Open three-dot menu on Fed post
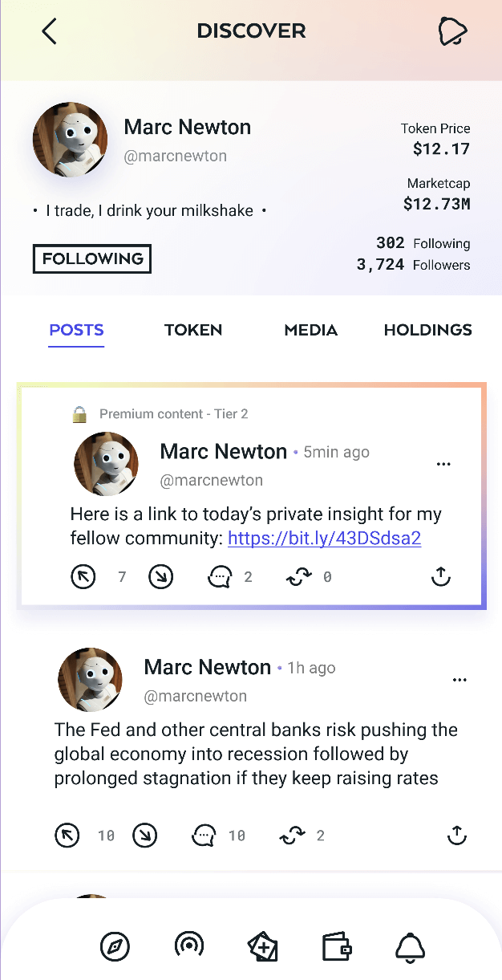502x980 pixels. (459, 680)
